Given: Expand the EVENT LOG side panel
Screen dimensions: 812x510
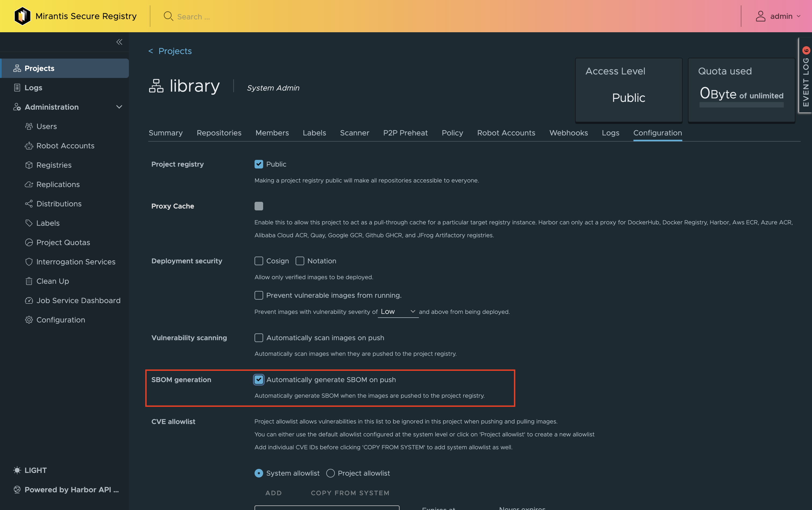Looking at the screenshot, I should (x=805, y=76).
